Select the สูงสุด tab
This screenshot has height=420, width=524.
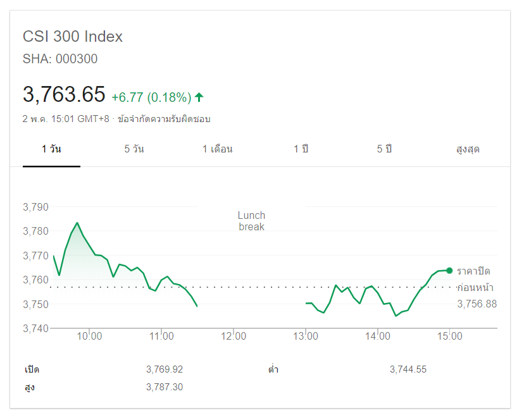tap(468, 149)
